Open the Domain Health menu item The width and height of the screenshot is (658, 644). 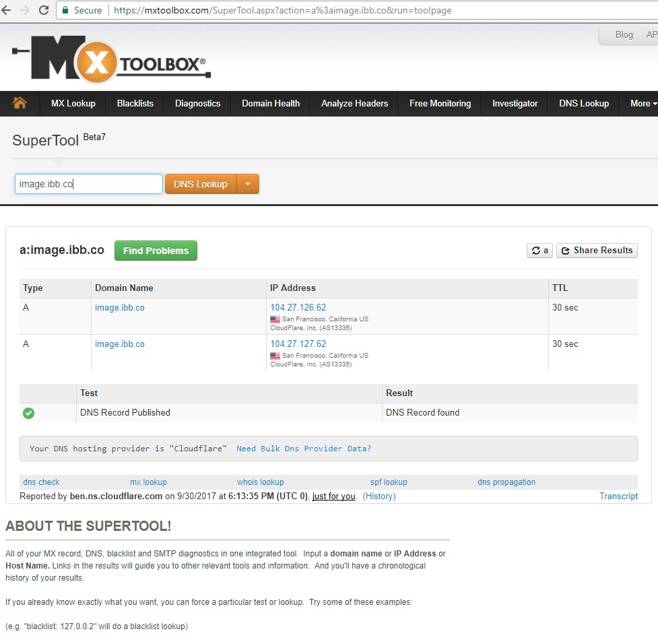point(271,103)
